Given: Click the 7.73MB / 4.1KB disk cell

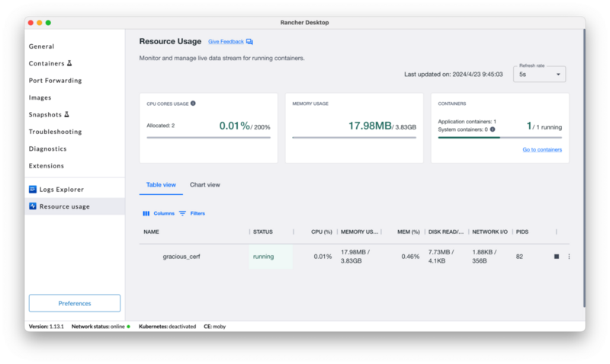Looking at the screenshot, I should 441,257.
